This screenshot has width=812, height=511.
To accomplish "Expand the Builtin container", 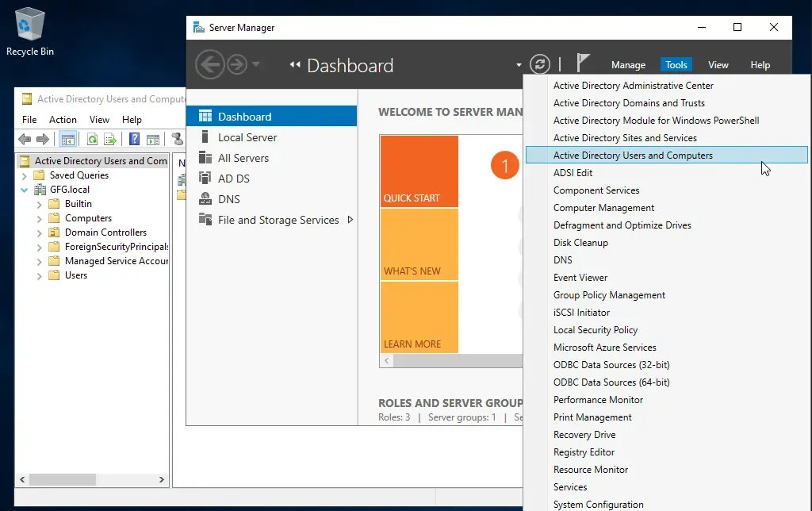I will 40,204.
